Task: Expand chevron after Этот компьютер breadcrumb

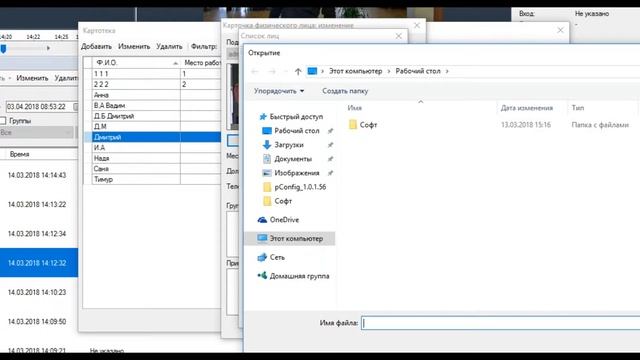Action: pyautogui.click(x=389, y=71)
